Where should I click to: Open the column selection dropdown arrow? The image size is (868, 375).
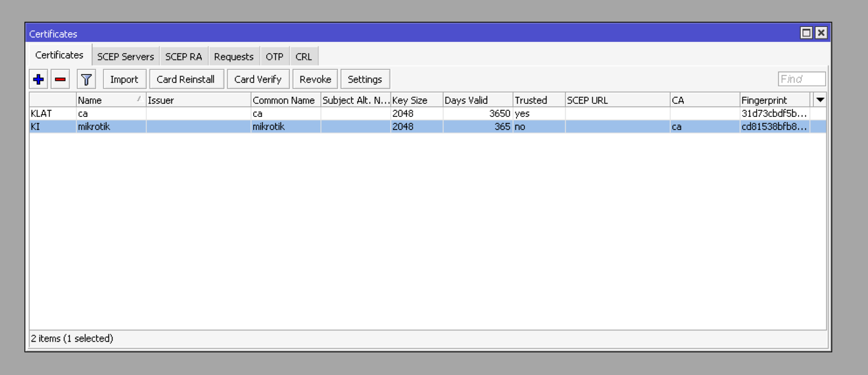(x=819, y=99)
